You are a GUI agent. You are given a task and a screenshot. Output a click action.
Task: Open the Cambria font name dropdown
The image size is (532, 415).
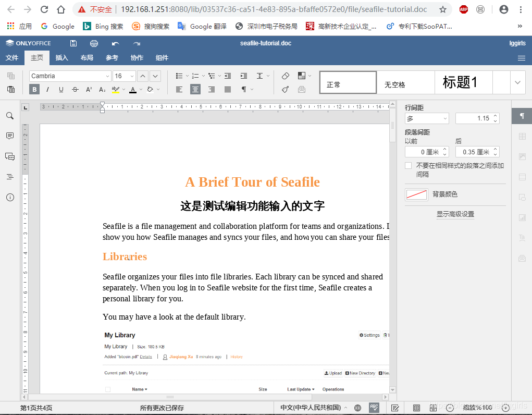click(107, 76)
